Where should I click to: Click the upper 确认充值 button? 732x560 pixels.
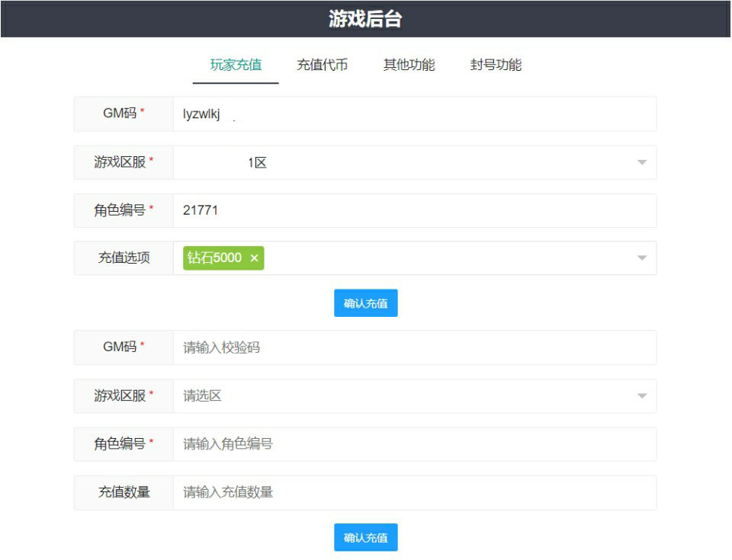click(365, 303)
